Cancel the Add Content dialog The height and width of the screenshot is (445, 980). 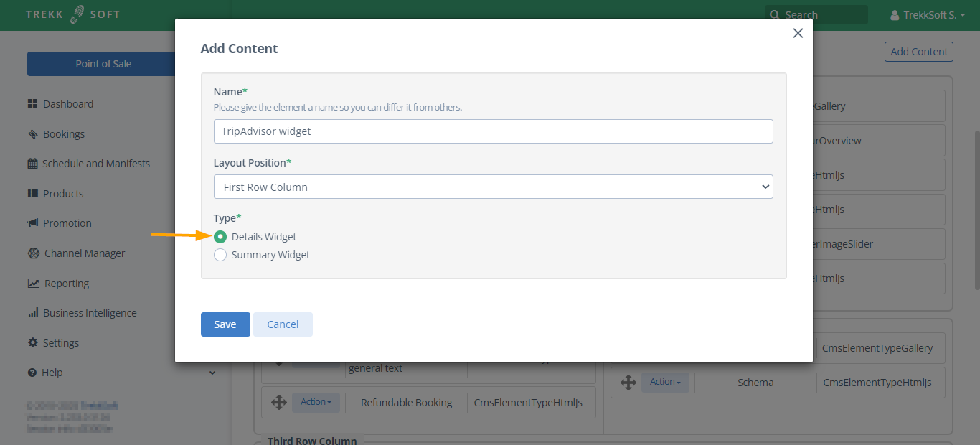tap(283, 324)
